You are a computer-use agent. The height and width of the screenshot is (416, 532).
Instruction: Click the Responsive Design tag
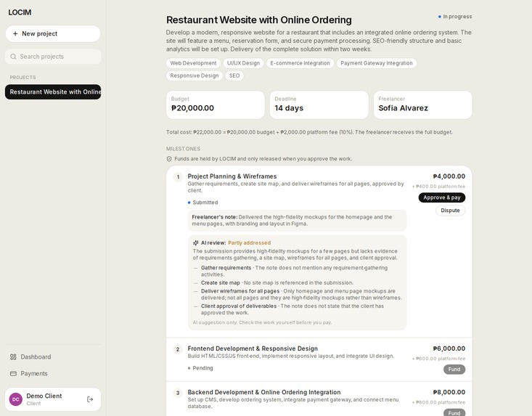tap(195, 76)
